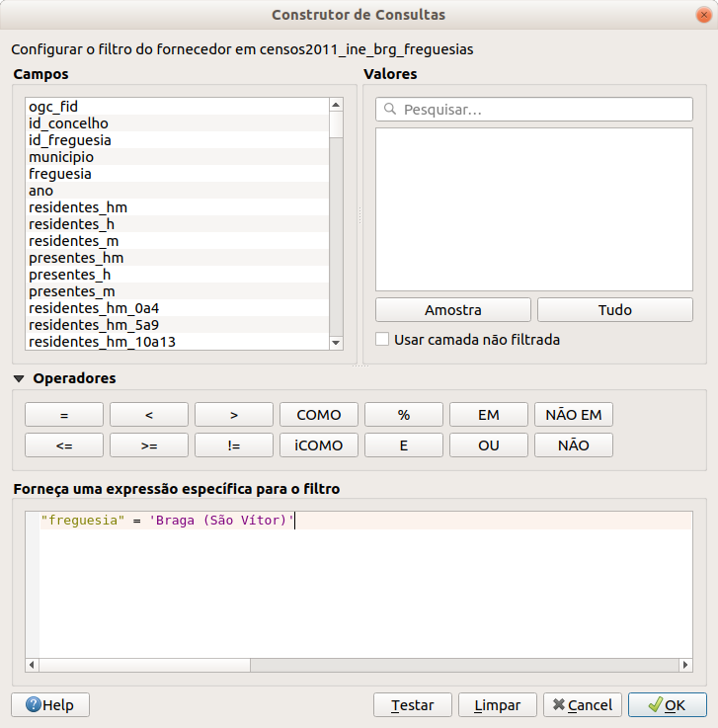Screen dimensions: 718x728
Task: Insert the not-equal != operator
Action: pyautogui.click(x=234, y=445)
